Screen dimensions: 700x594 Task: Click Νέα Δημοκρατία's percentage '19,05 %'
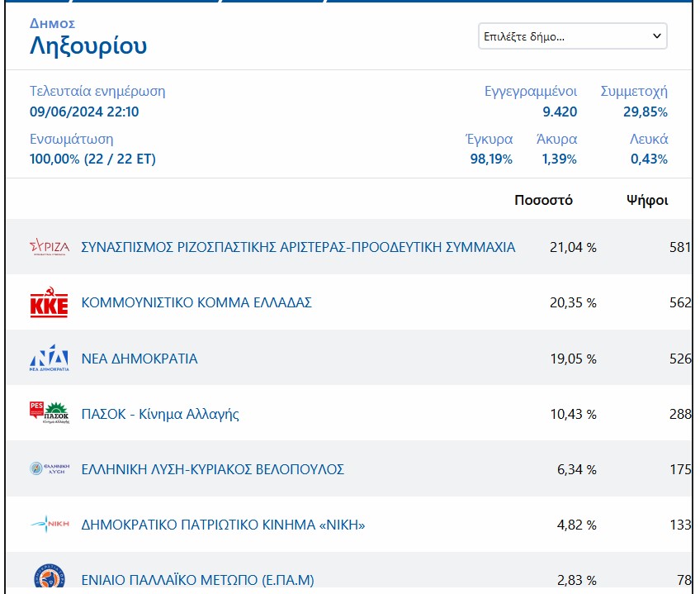tap(573, 359)
